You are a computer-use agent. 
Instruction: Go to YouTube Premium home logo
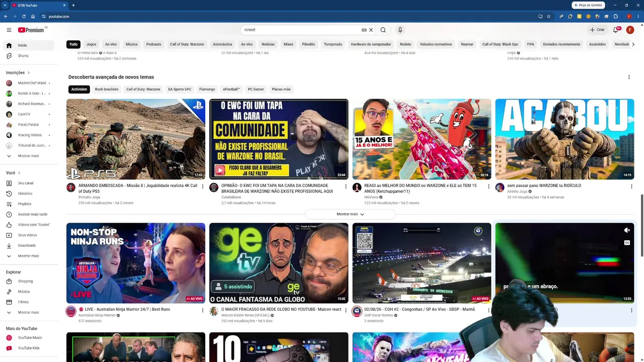(32, 30)
